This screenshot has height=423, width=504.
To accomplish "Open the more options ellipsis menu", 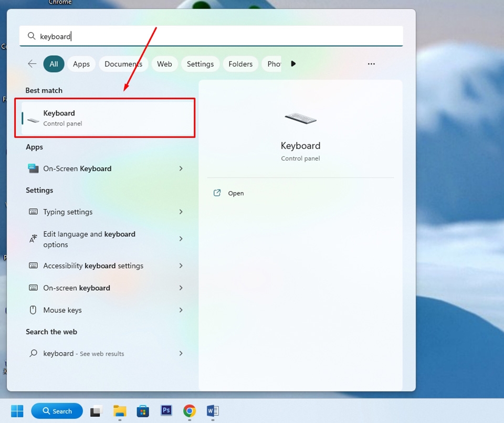I will pyautogui.click(x=371, y=64).
